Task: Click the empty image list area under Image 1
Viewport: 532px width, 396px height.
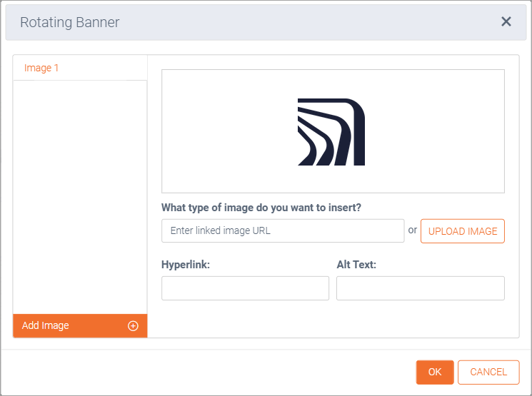Action: click(80, 193)
